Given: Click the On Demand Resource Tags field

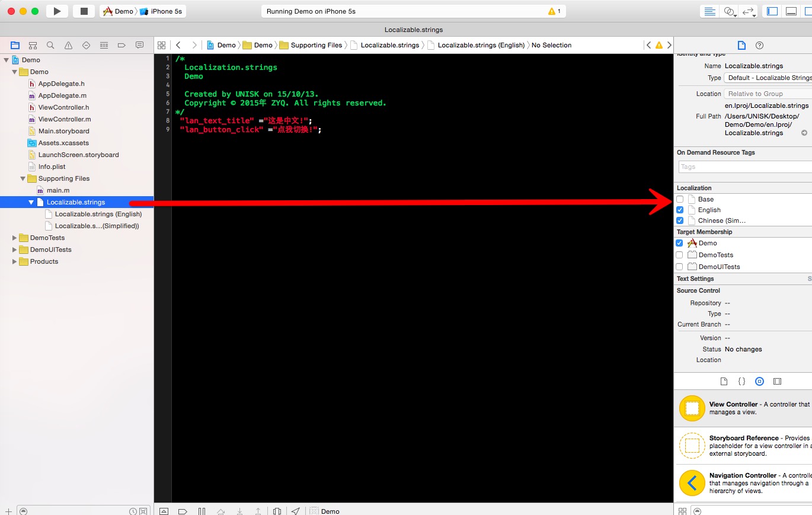Looking at the screenshot, I should 744,167.
